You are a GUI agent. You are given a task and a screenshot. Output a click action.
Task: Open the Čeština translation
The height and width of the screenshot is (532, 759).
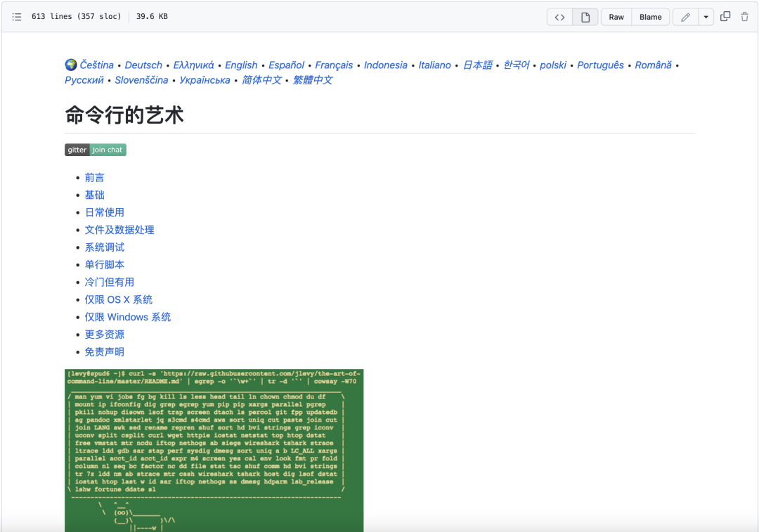[x=97, y=65]
